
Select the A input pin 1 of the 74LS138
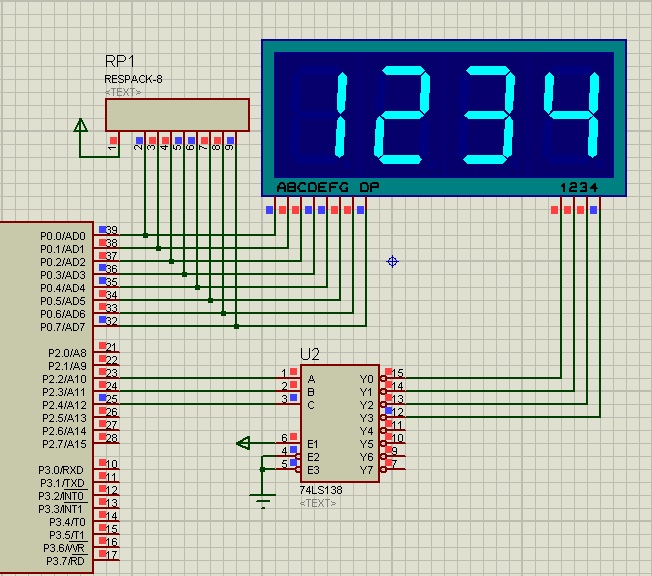(x=289, y=377)
